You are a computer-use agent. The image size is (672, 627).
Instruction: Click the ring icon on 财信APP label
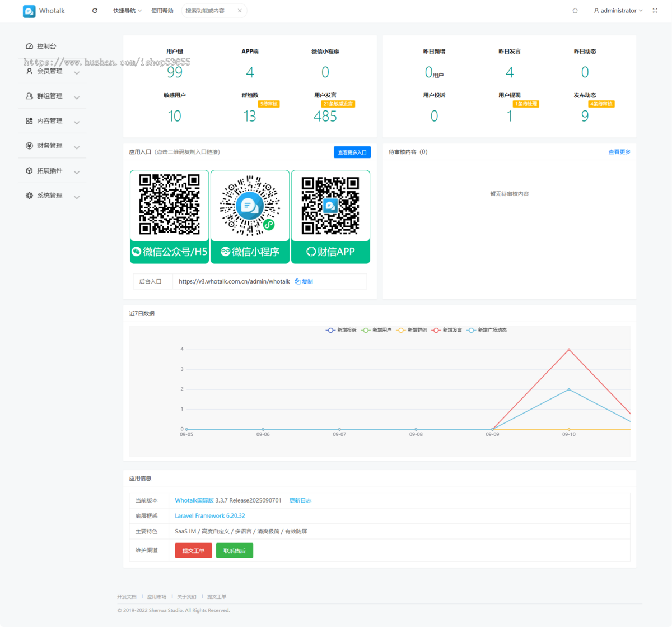(x=311, y=252)
